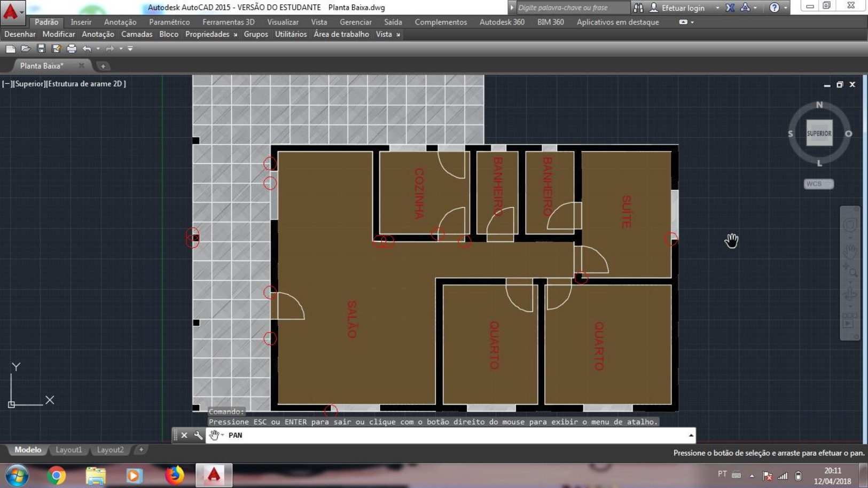Image resolution: width=868 pixels, height=488 pixels.
Task: Switch to the Inserir ribbon tab
Action: pos(80,22)
